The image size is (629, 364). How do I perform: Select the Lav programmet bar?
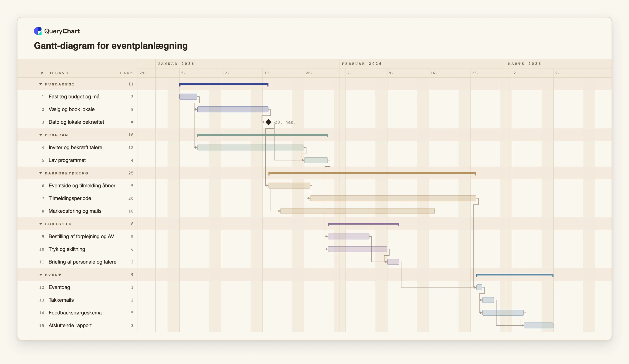click(x=316, y=160)
